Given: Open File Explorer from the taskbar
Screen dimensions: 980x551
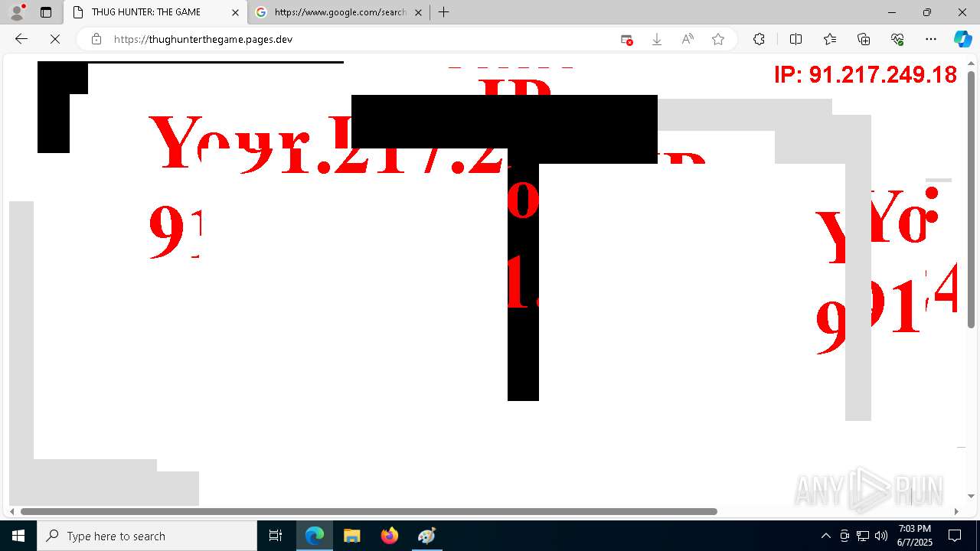Looking at the screenshot, I should pyautogui.click(x=352, y=536).
